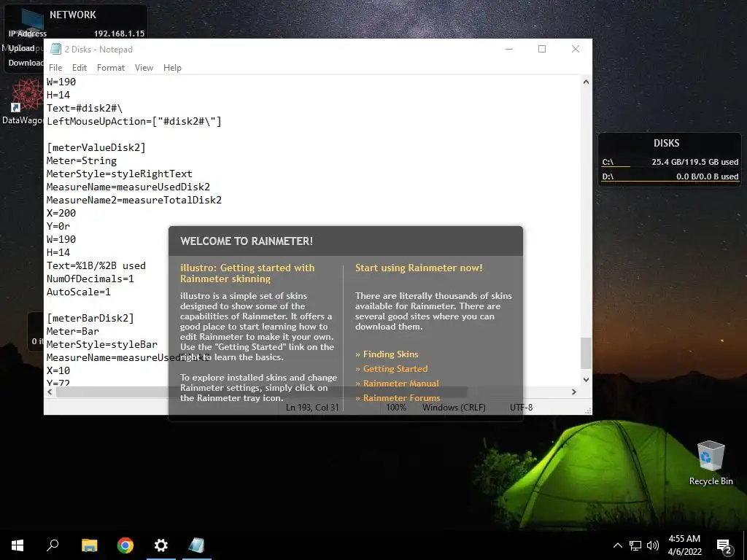
Task: Maximize the 2 Disks Notepad window
Action: click(542, 49)
